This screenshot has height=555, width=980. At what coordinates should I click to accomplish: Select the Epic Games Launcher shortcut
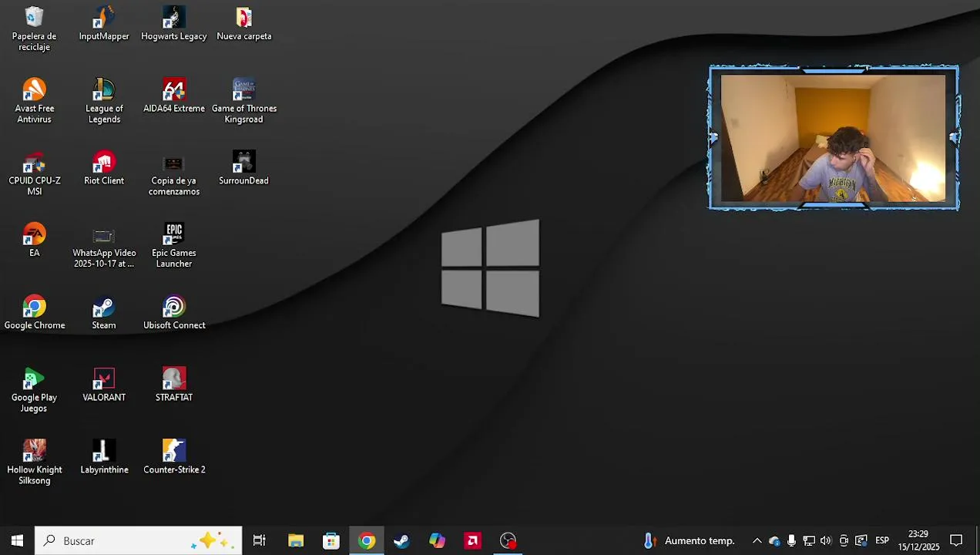click(174, 246)
